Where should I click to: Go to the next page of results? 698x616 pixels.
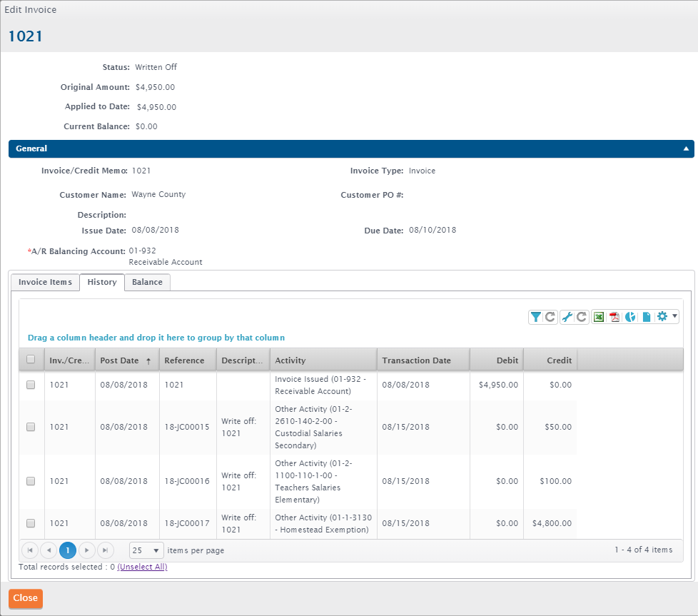coord(87,550)
